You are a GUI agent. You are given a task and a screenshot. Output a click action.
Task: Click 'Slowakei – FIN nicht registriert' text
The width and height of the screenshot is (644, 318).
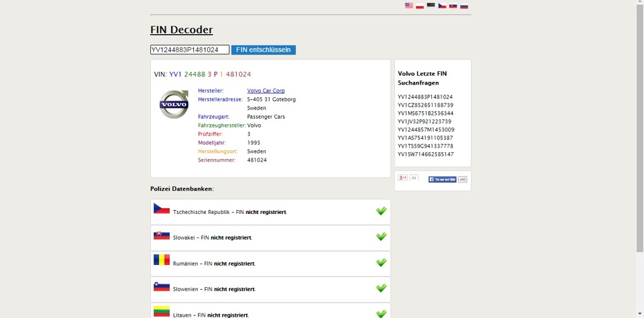213,238
